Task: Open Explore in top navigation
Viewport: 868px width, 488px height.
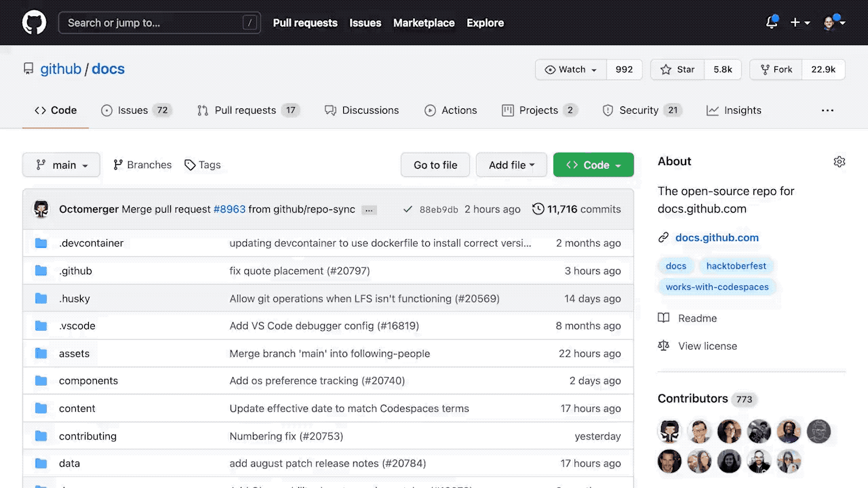Action: click(x=485, y=22)
